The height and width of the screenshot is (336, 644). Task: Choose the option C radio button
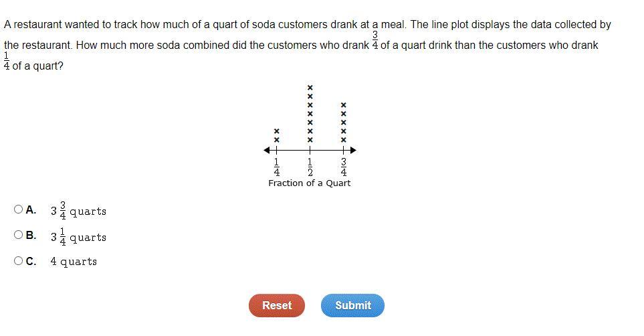[18, 261]
